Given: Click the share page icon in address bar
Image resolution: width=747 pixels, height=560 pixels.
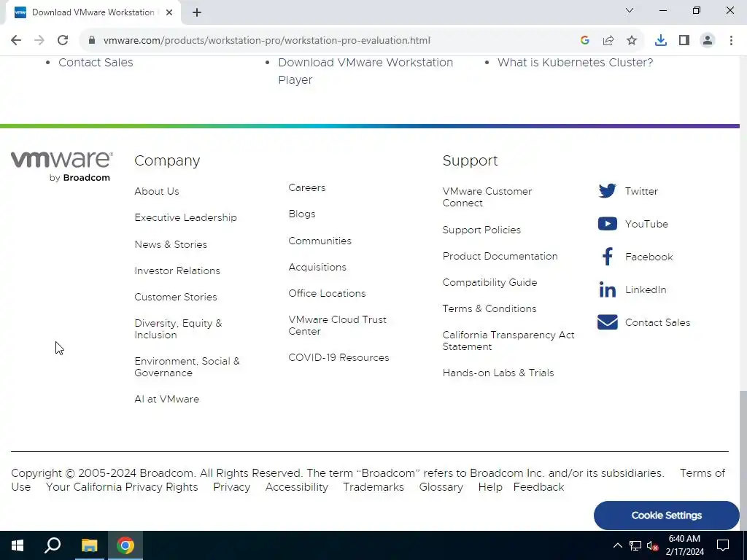Looking at the screenshot, I should pos(608,41).
